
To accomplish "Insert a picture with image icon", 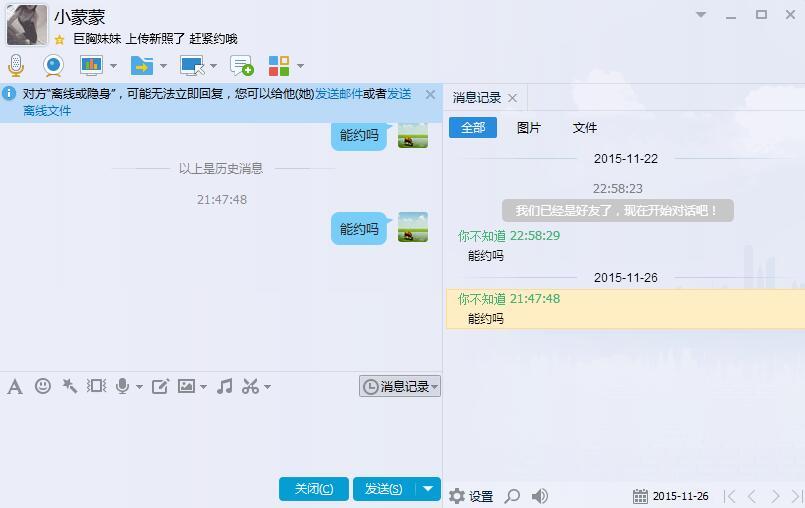I will click(186, 386).
